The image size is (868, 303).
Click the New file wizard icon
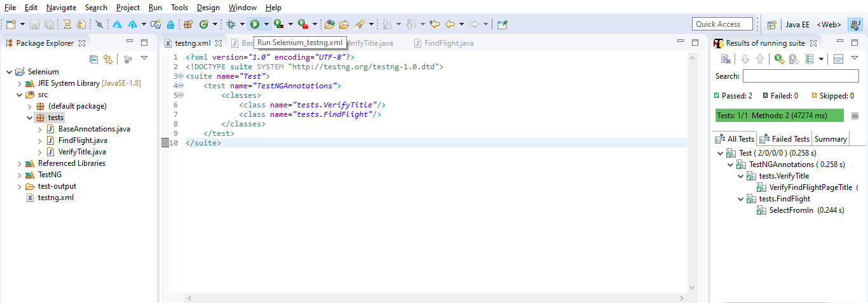point(11,24)
